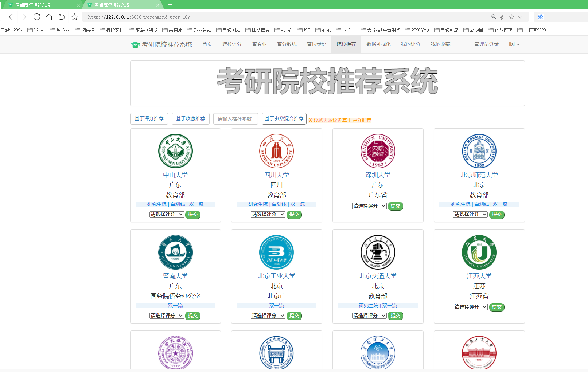This screenshot has width=588, height=372.
Task: Open a new browser tab with plus
Action: (x=170, y=5)
